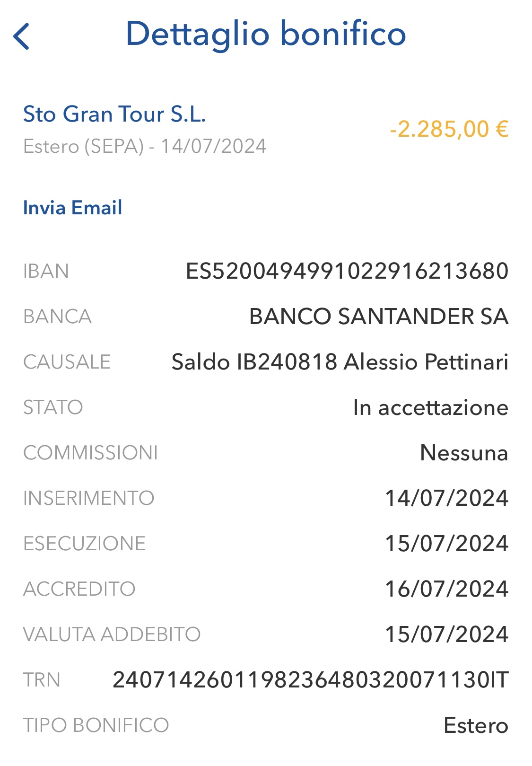Tap the BANCO SANTANDER SA bank name
The width and height of the screenshot is (532, 766).
pyautogui.click(x=379, y=317)
